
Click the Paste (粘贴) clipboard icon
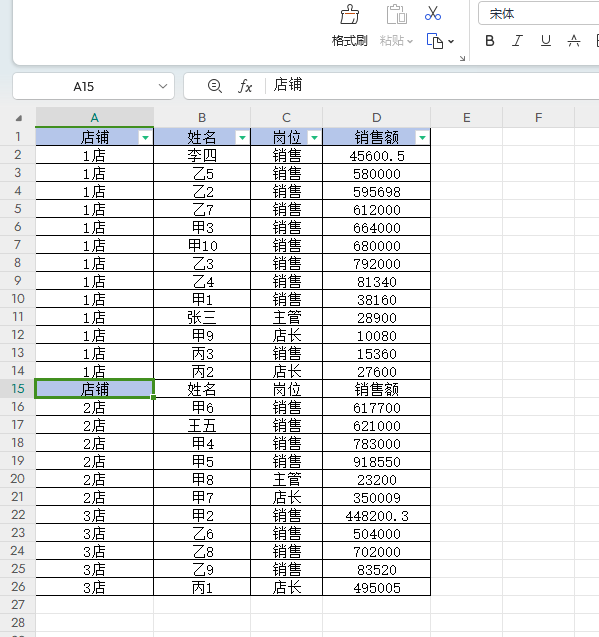396,15
